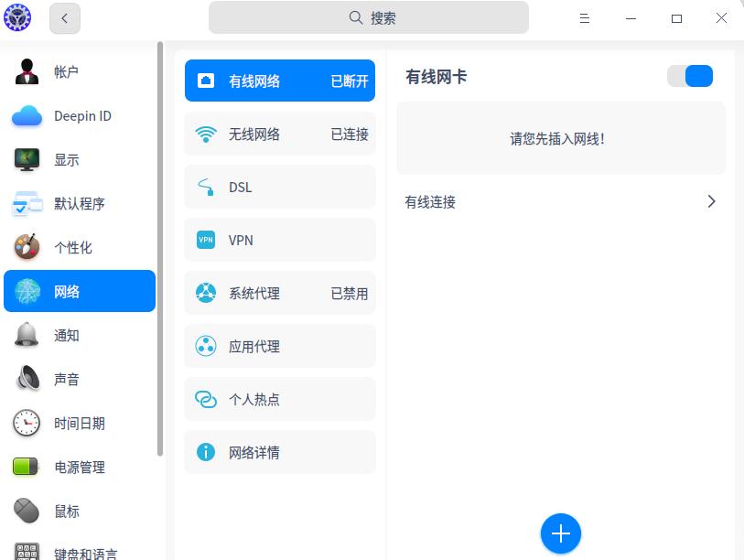The width and height of the screenshot is (744, 560).
Task: Click the 个性化 palette icon
Action: [27, 247]
